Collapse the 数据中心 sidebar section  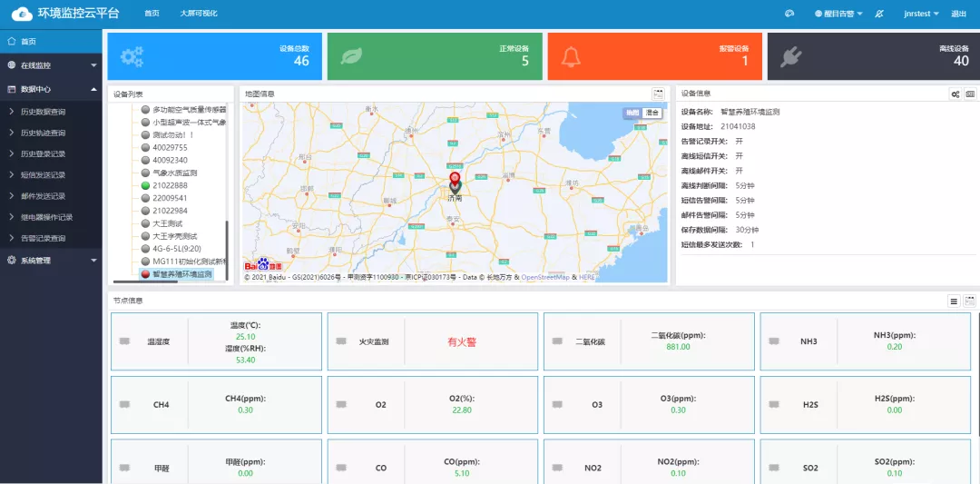pos(51,90)
